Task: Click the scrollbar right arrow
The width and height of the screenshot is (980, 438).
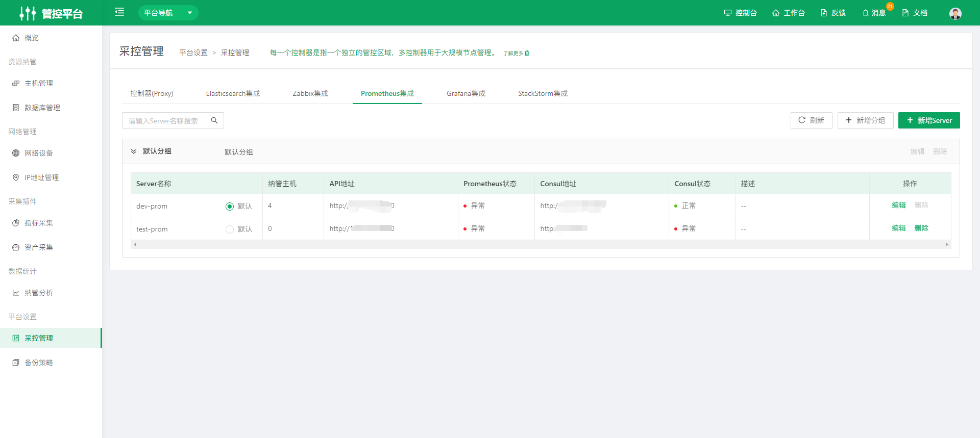Action: point(947,245)
